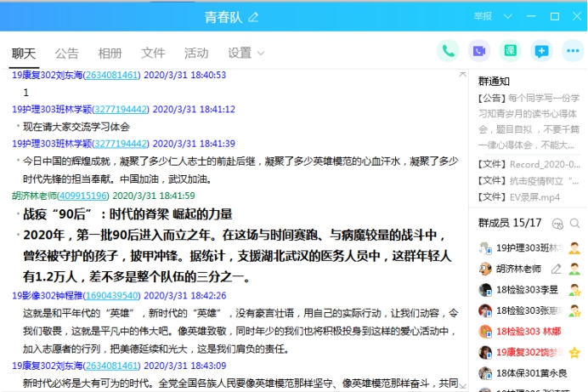Switch to the 公告 announcements tab
588x392 pixels.
coord(67,53)
